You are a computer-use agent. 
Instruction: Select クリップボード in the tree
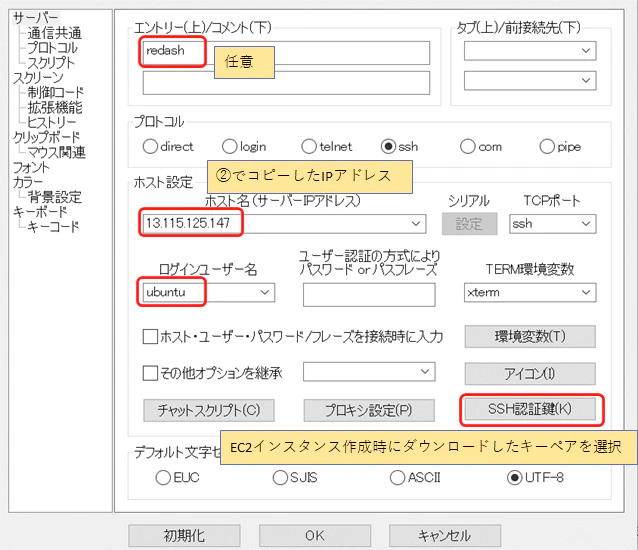[x=46, y=138]
